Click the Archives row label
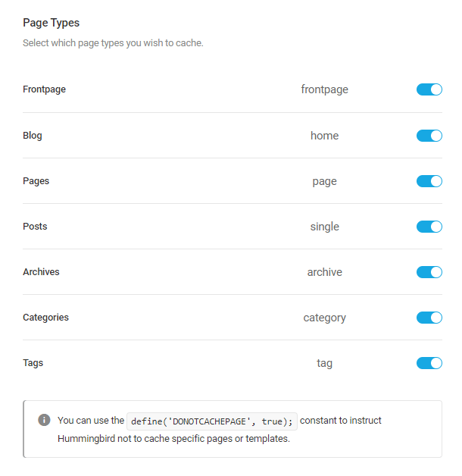Image resolution: width=462 pixels, height=476 pixels. 41,272
